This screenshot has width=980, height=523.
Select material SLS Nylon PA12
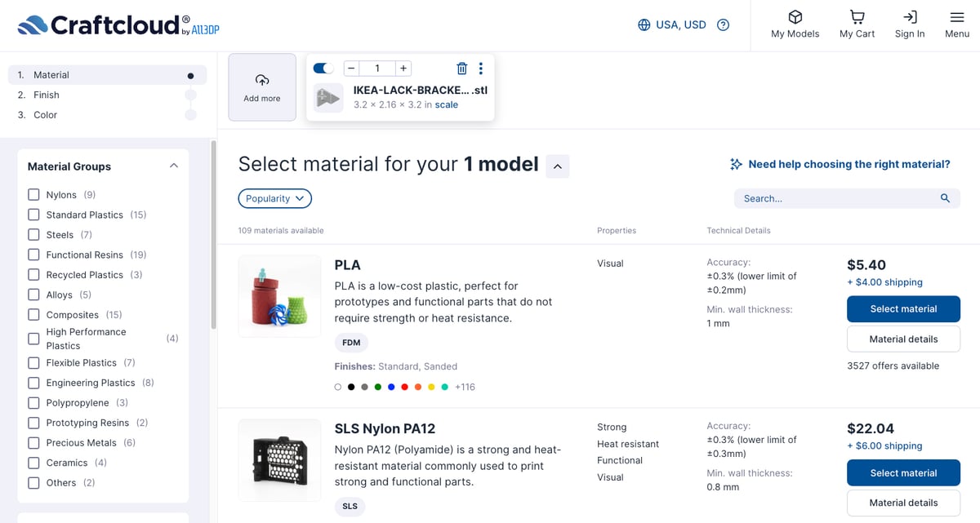pos(903,473)
